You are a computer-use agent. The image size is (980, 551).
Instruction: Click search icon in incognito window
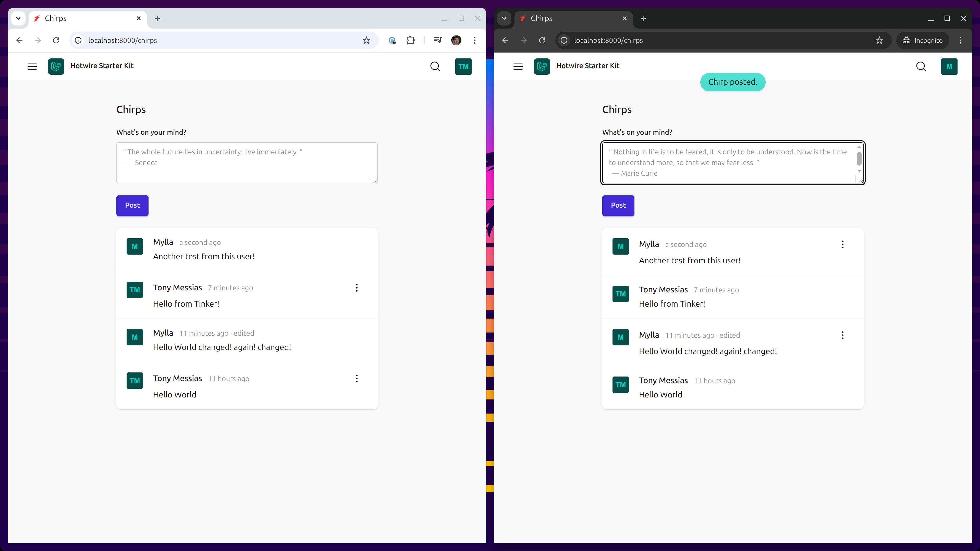coord(921,67)
